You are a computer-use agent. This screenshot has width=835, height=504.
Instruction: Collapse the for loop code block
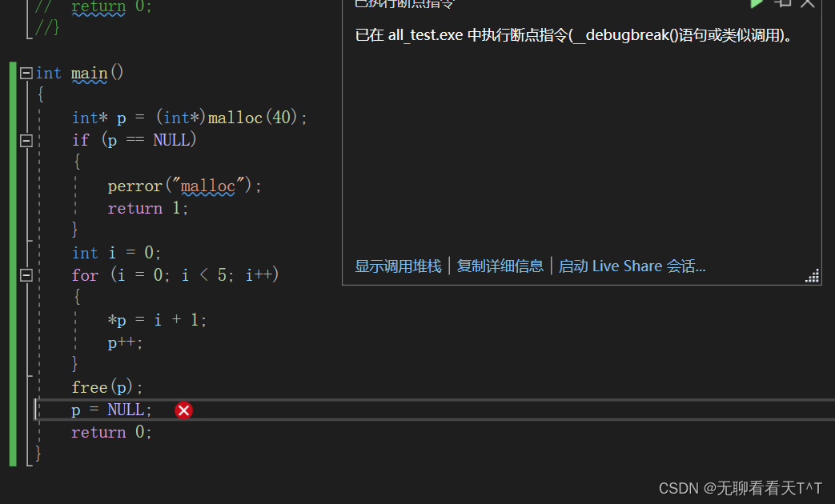pyautogui.click(x=26, y=274)
